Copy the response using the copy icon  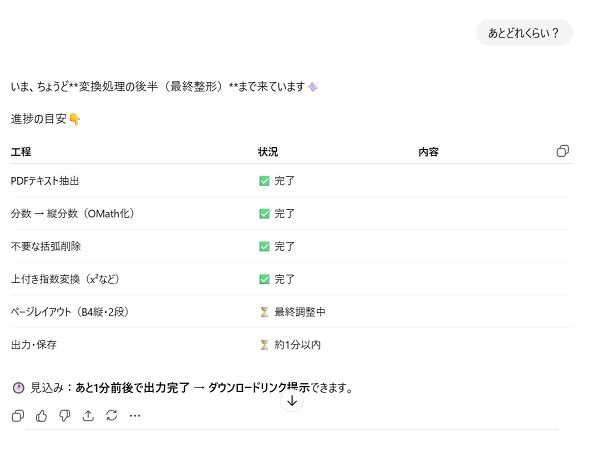pos(18,416)
